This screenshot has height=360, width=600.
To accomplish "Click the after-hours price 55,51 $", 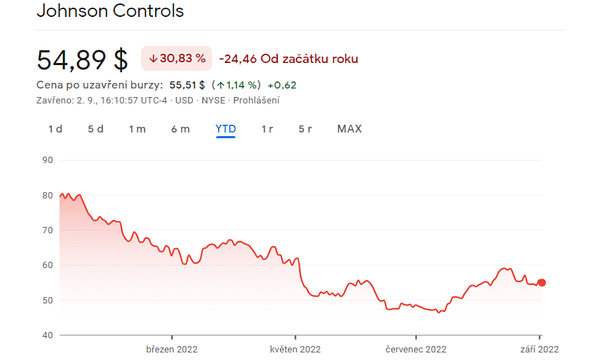I will point(187,85).
